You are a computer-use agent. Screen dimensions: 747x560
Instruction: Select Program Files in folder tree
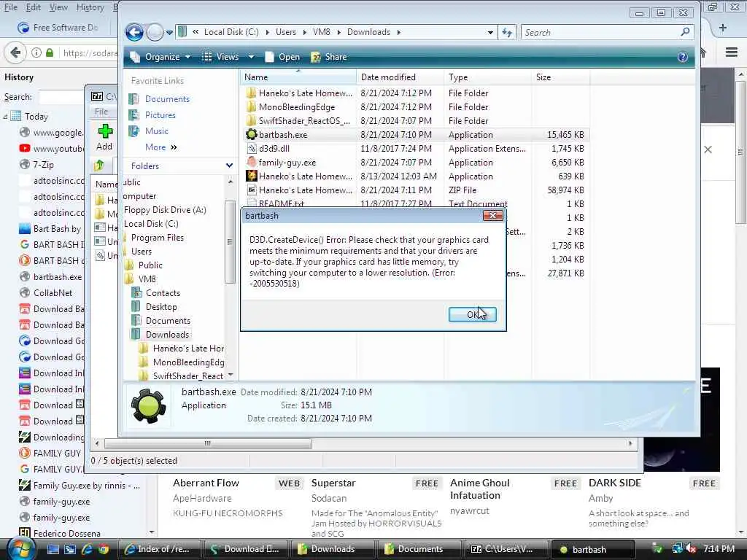point(158,238)
